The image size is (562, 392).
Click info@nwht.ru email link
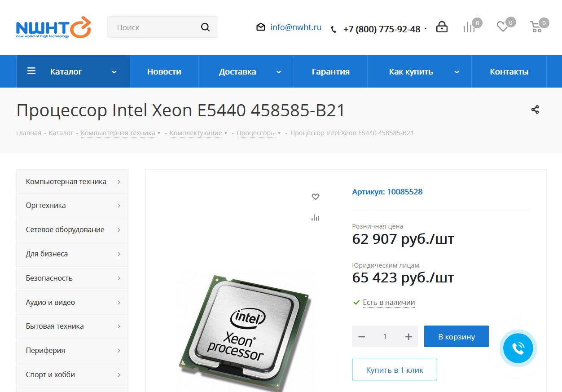coord(296,27)
